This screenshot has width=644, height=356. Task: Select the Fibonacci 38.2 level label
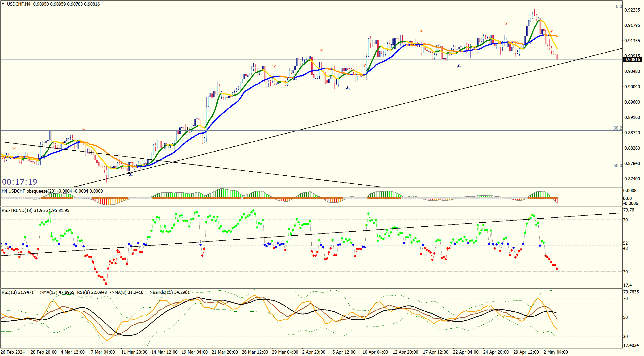tap(618, 128)
